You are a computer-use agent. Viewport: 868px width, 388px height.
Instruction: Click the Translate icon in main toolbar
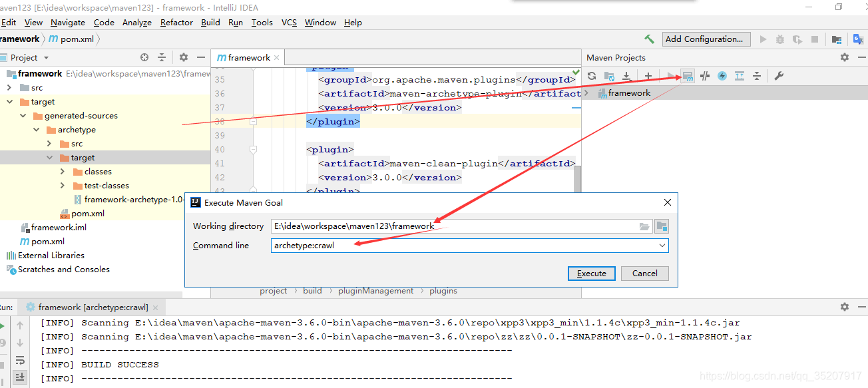tap(859, 39)
